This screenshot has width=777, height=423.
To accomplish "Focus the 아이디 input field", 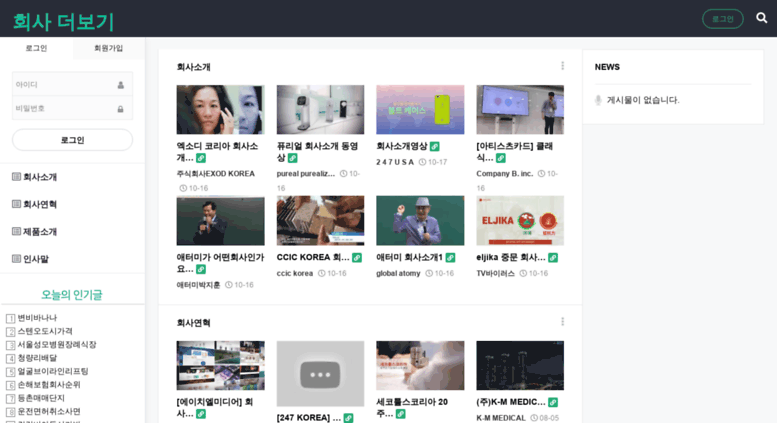I will coord(72,85).
